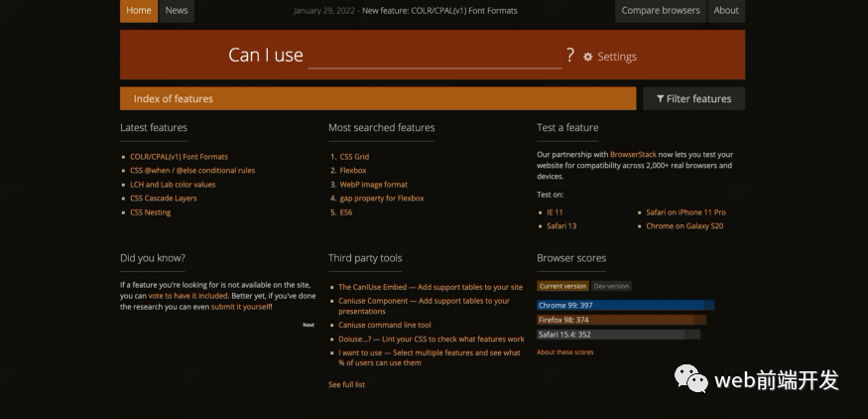Click the Settings gear icon
The image size is (868, 419).
tap(588, 57)
